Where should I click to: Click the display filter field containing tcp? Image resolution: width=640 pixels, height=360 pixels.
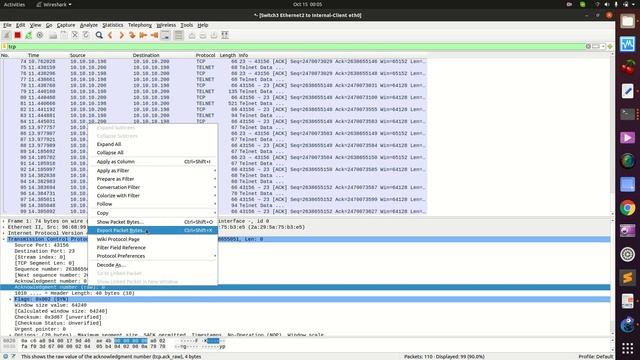[x=296, y=47]
